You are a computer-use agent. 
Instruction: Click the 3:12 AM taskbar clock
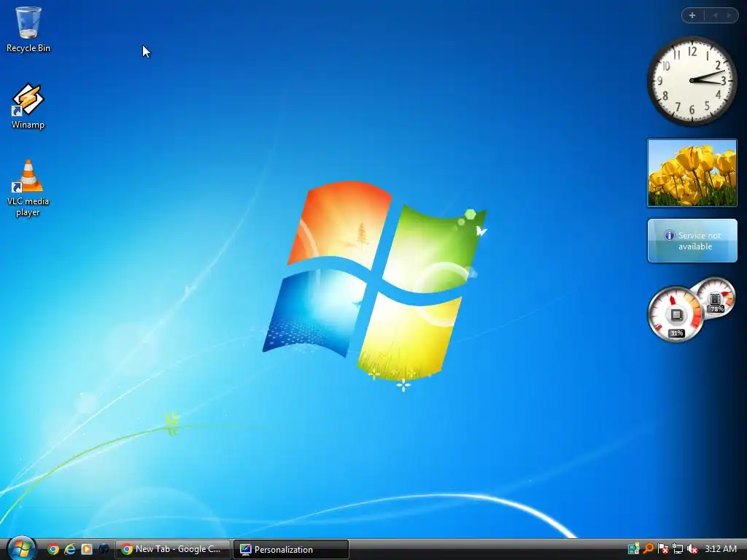721,549
